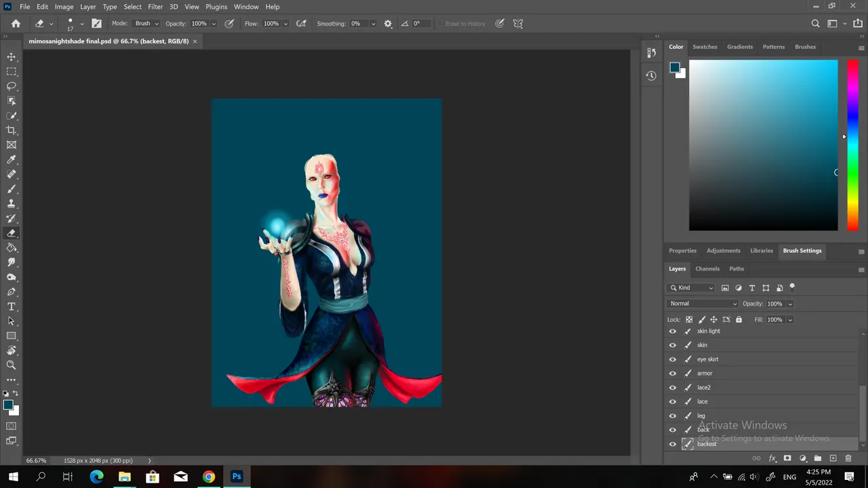
Task: Select the Crop tool
Action: coord(12,130)
